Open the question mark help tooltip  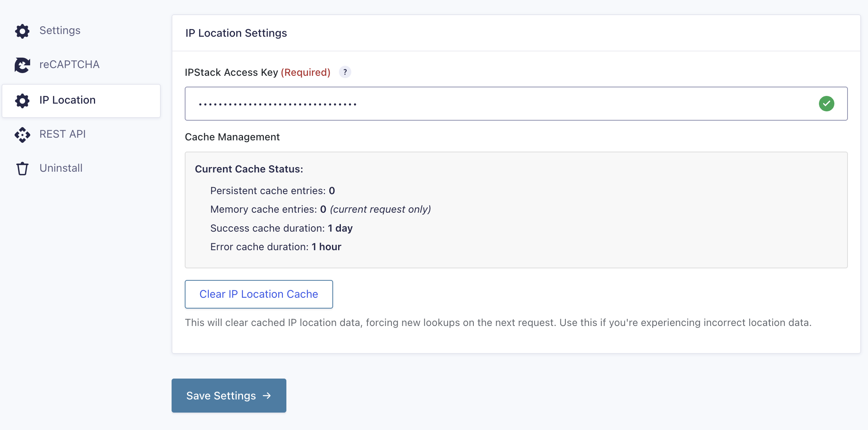pyautogui.click(x=345, y=72)
